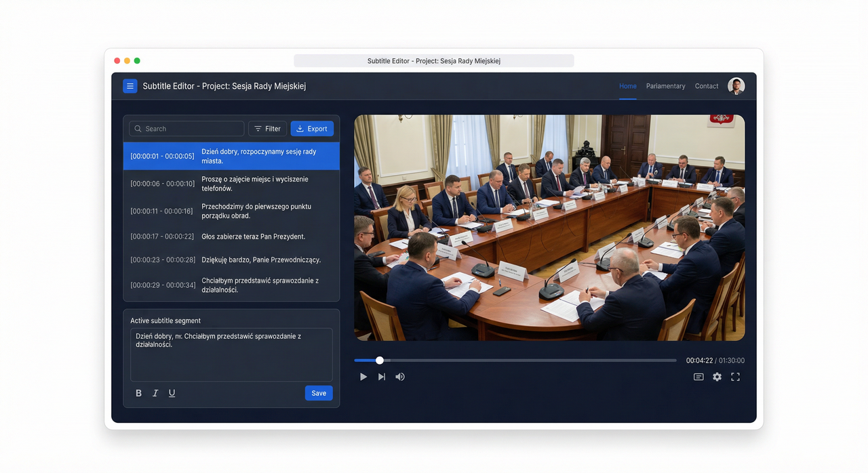868x473 pixels.
Task: Click the Play button under video
Action: click(363, 377)
